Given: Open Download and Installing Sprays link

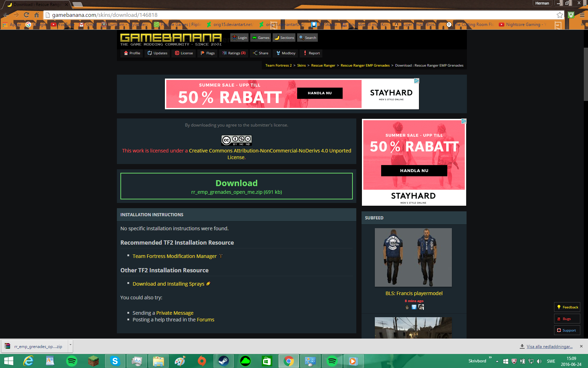Looking at the screenshot, I should pos(168,284).
